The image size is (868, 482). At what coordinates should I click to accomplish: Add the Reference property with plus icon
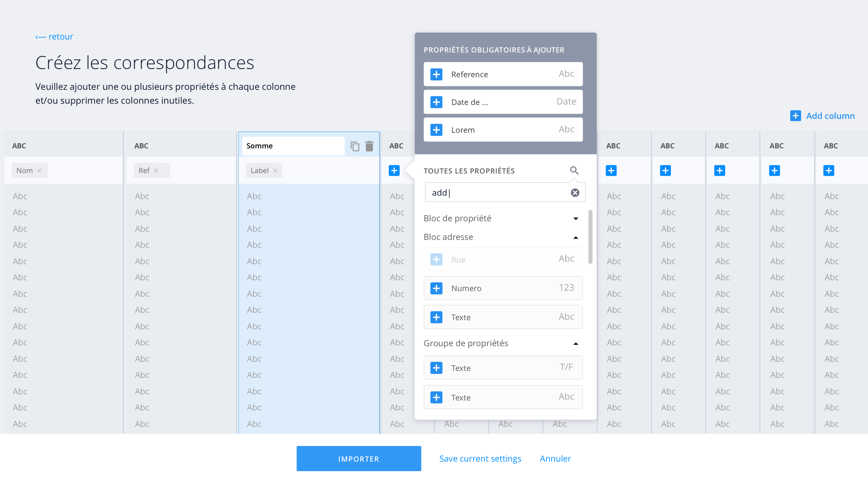point(436,74)
